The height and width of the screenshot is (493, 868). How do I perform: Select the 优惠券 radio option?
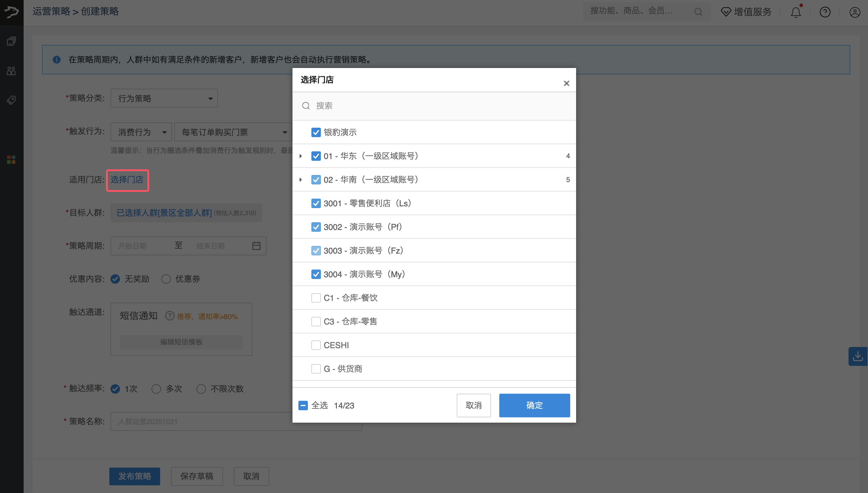pyautogui.click(x=166, y=279)
